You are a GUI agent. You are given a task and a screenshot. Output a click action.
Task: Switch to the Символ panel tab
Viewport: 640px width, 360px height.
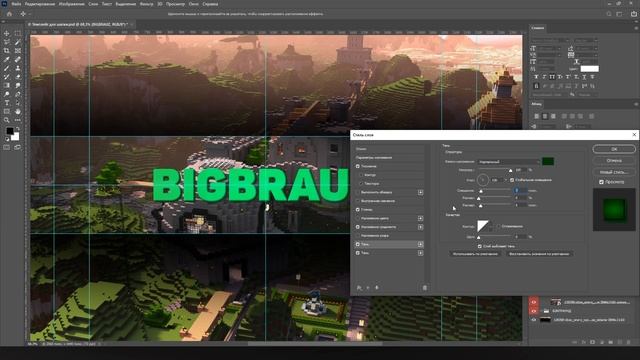538,28
